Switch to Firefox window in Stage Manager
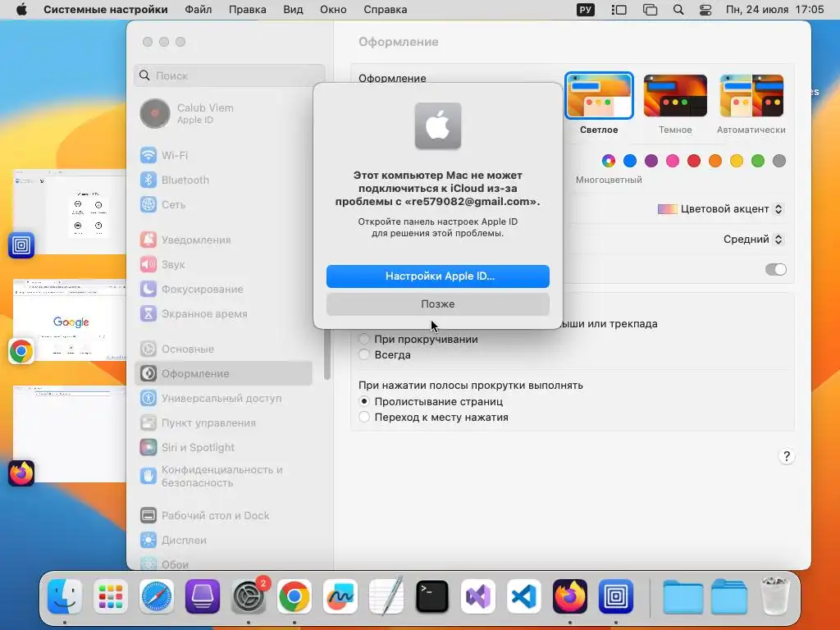 (70, 434)
